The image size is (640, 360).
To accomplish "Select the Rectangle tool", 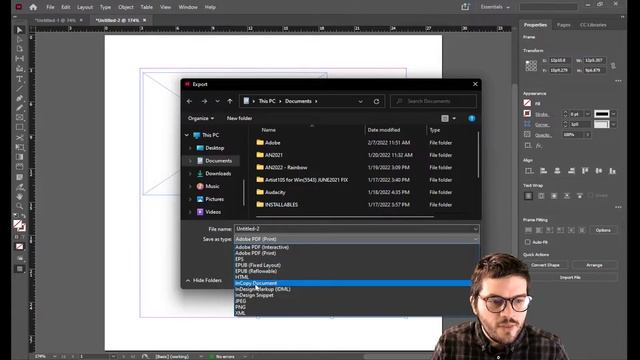I will (x=19, y=127).
